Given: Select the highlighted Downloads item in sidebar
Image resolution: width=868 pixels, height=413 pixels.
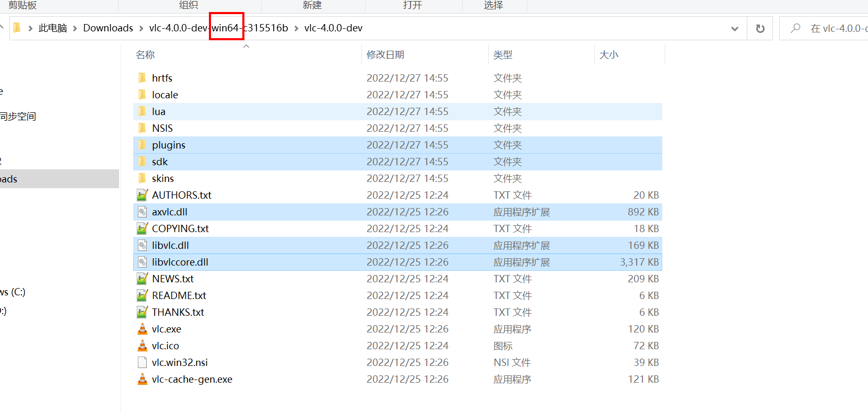Looking at the screenshot, I should (60, 179).
